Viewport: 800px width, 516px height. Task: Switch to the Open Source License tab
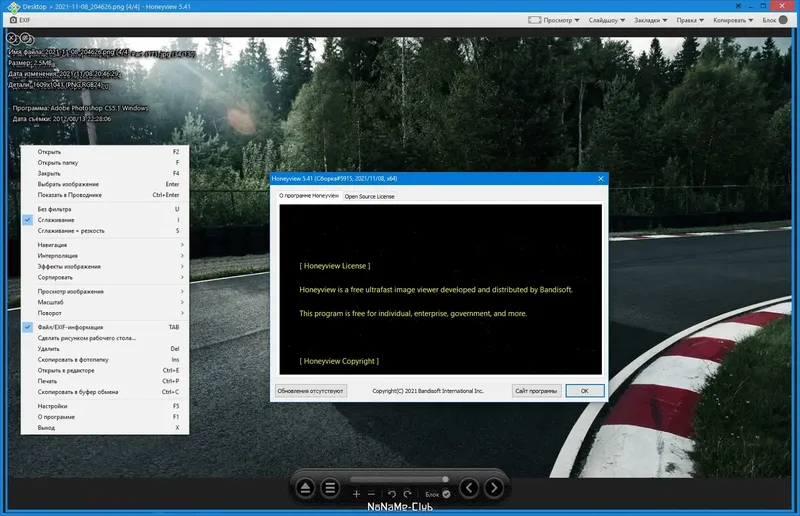click(x=369, y=196)
